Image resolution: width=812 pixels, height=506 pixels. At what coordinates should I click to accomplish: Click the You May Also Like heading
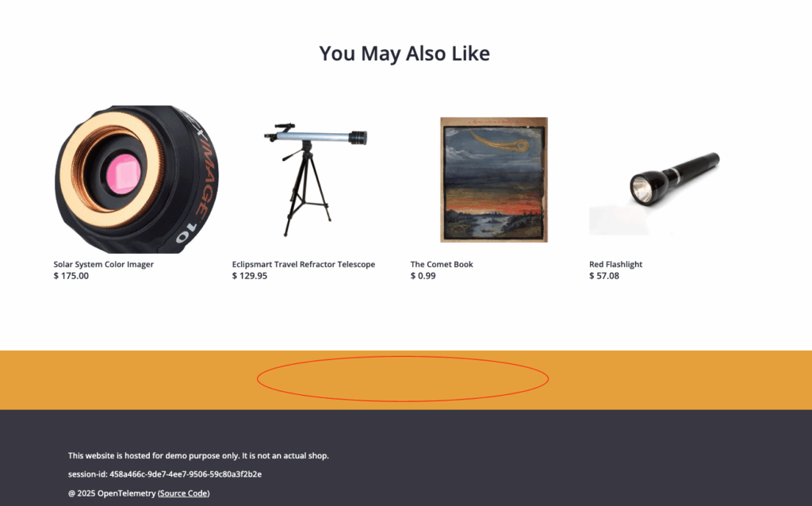pos(404,53)
